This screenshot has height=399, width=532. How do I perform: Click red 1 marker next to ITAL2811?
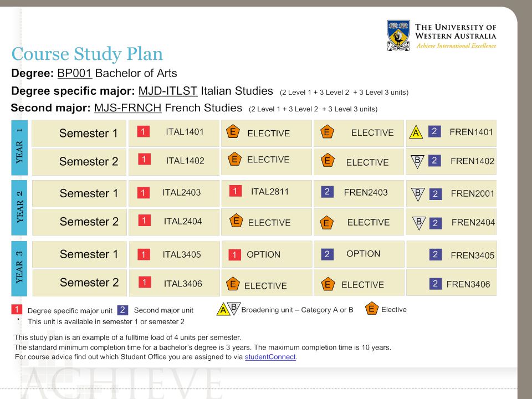[x=236, y=191]
